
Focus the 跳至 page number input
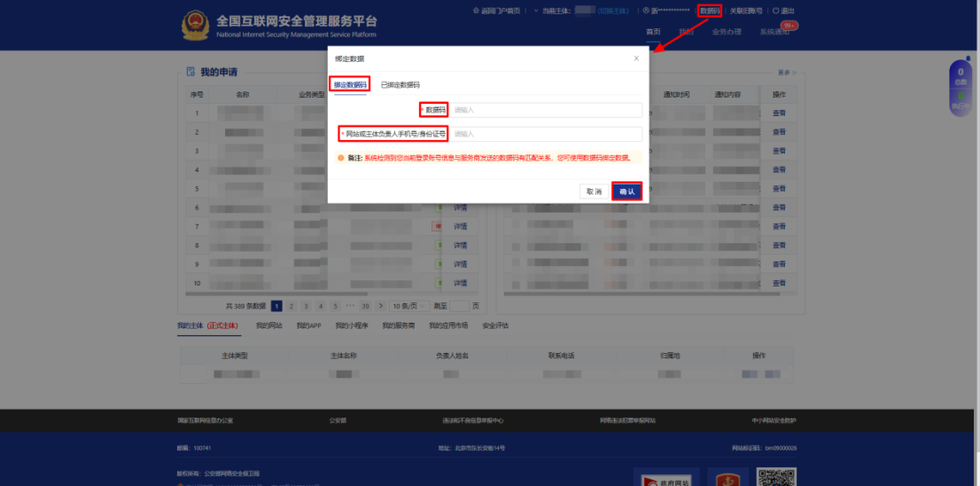tap(459, 306)
